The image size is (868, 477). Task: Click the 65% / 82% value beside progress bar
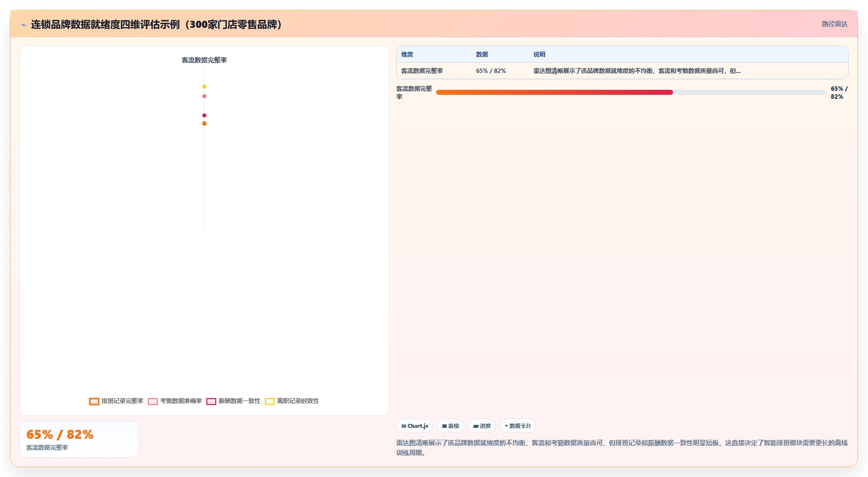coord(839,93)
